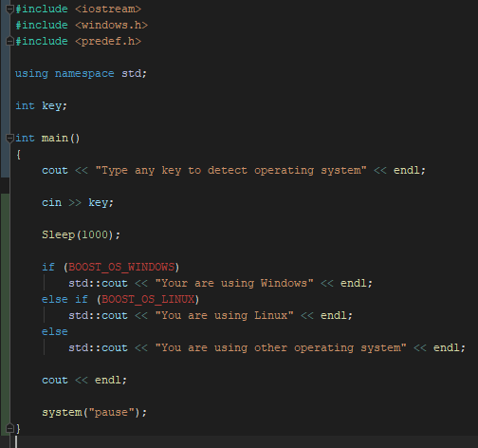Click the 'cout << endl;' line

click(x=84, y=380)
